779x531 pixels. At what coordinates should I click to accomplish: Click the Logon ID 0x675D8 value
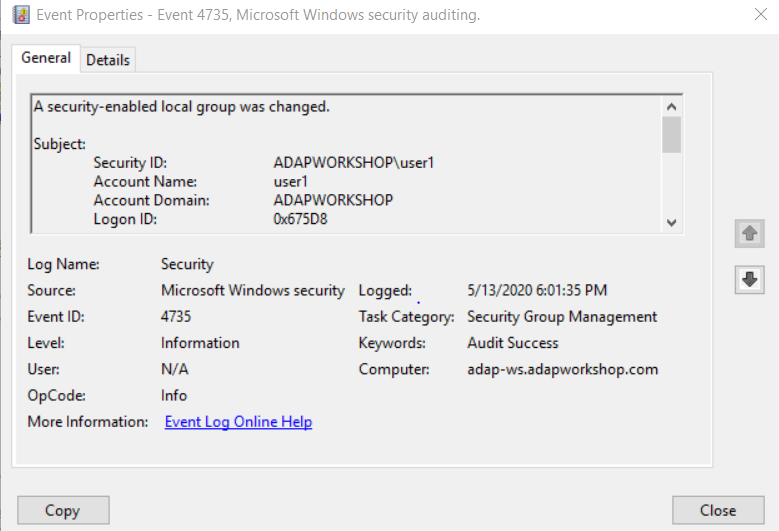(300, 219)
